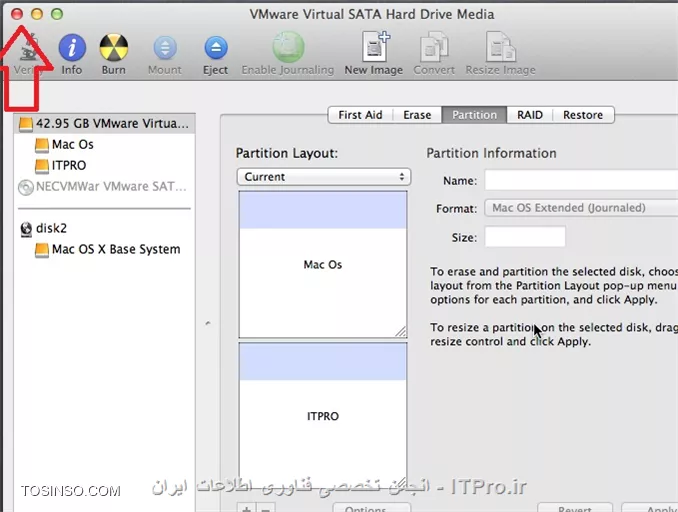
Task: Open the Info toolbar icon
Action: click(72, 48)
